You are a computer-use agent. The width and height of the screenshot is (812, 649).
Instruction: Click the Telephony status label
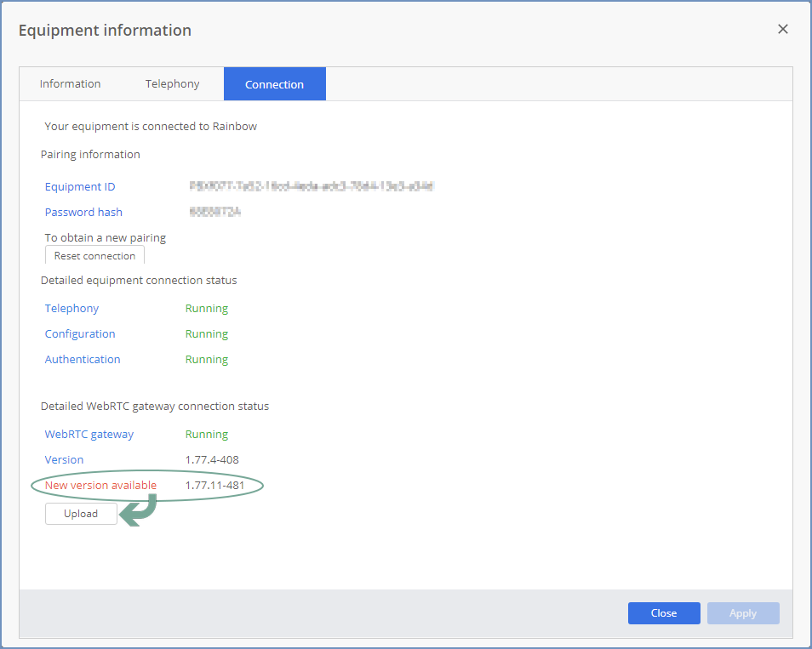point(71,309)
